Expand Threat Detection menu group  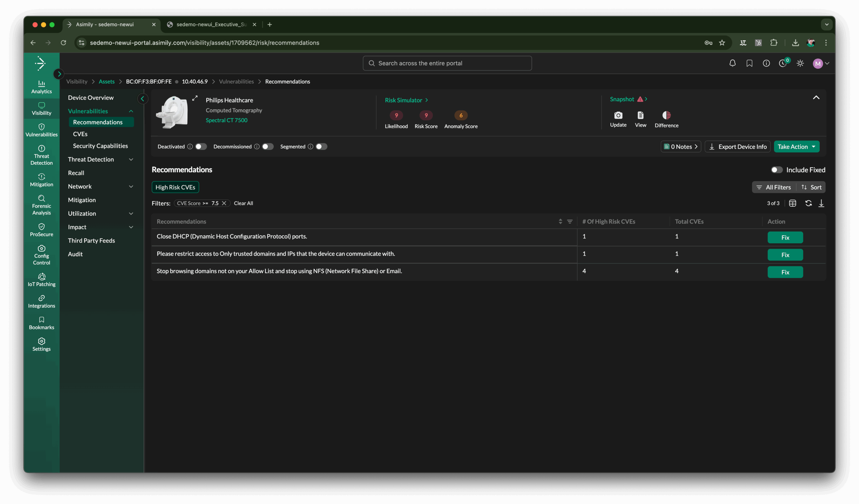(x=131, y=159)
